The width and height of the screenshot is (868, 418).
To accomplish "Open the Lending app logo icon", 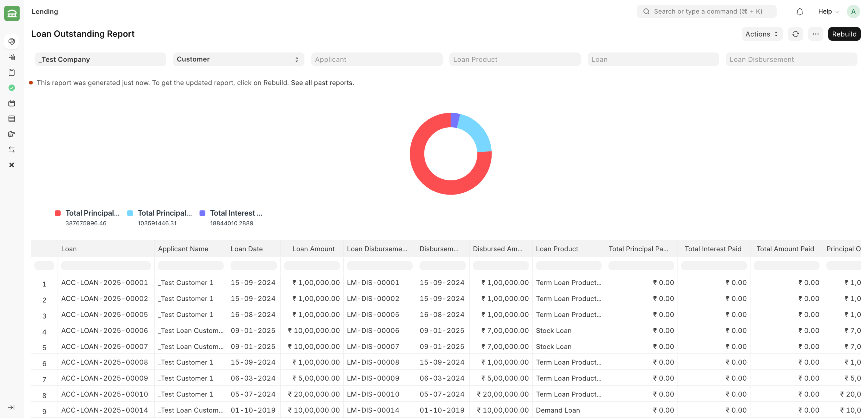I will click(x=12, y=13).
